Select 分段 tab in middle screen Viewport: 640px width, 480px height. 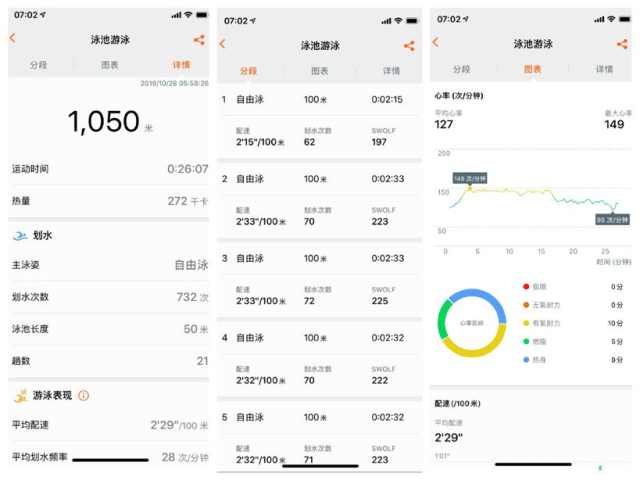248,71
